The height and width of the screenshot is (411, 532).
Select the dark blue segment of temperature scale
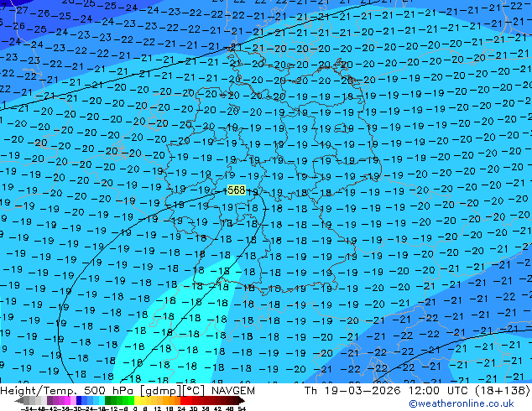pos(79,401)
